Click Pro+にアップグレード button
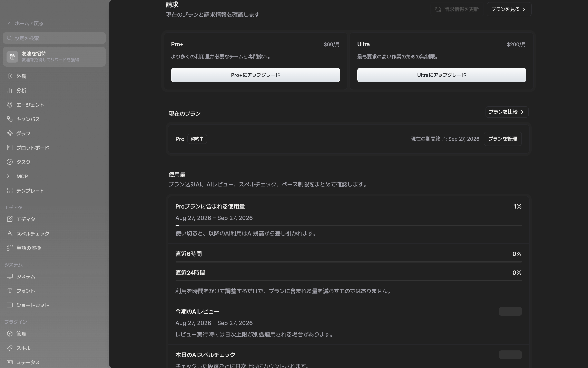The height and width of the screenshot is (368, 588). tap(255, 75)
